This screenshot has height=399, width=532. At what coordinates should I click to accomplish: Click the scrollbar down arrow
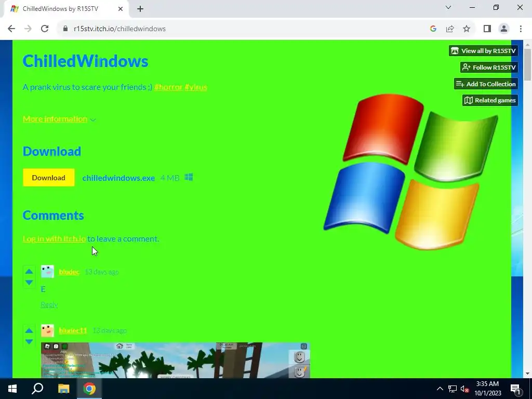pyautogui.click(x=527, y=374)
